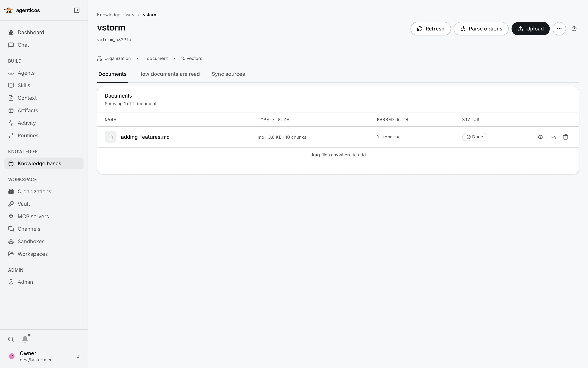Click the dev@vstorm.co email text
This screenshot has height=368, width=588.
[x=36, y=360]
